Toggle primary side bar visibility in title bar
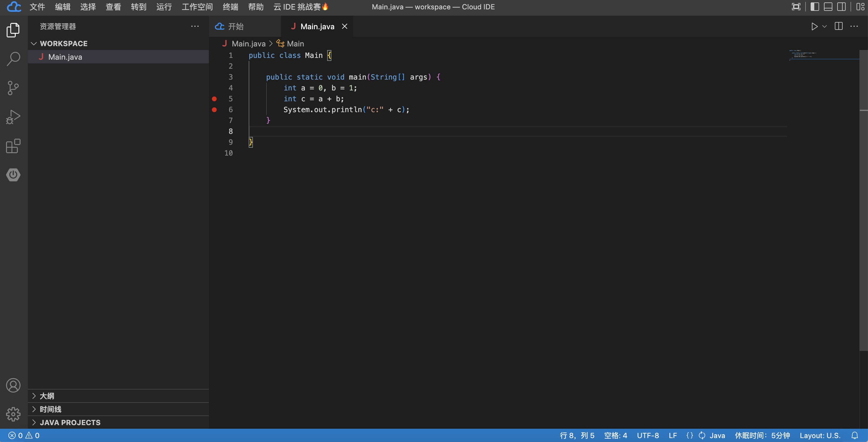868x442 pixels. 814,7
